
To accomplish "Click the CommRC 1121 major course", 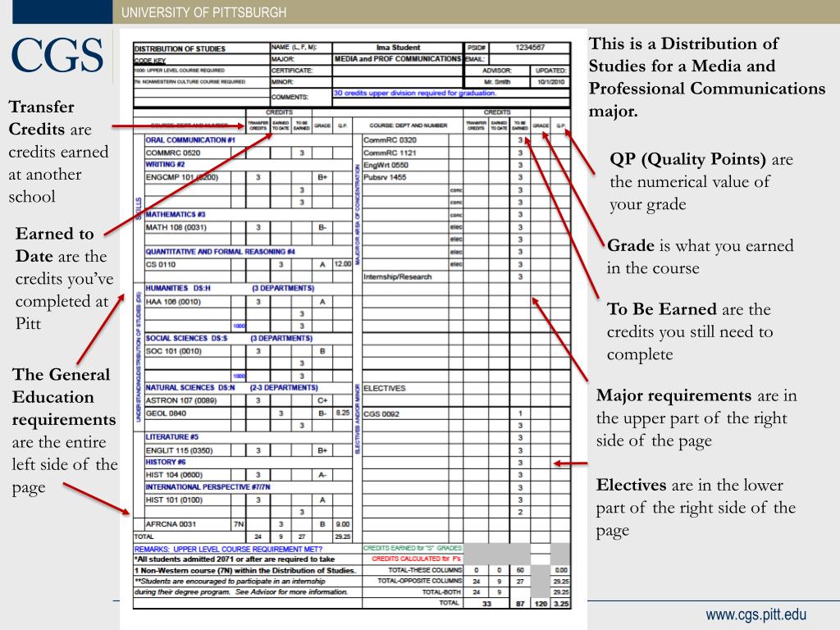I will click(x=390, y=153).
